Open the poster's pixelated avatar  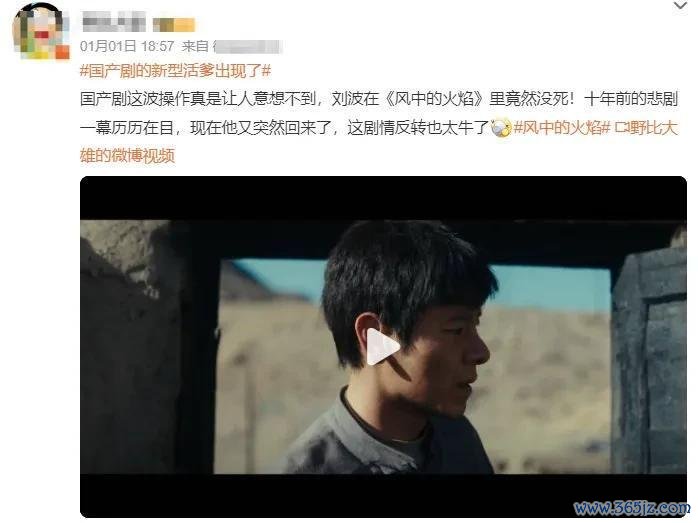41,31
